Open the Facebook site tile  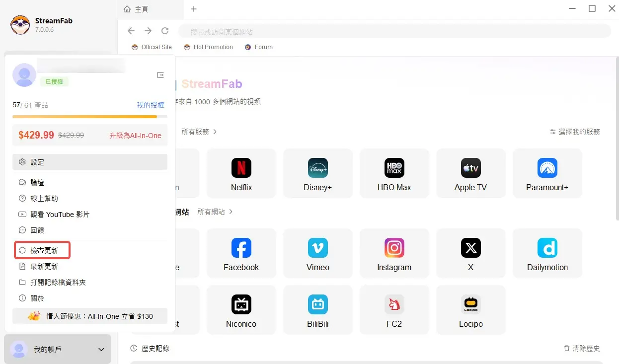[241, 253]
